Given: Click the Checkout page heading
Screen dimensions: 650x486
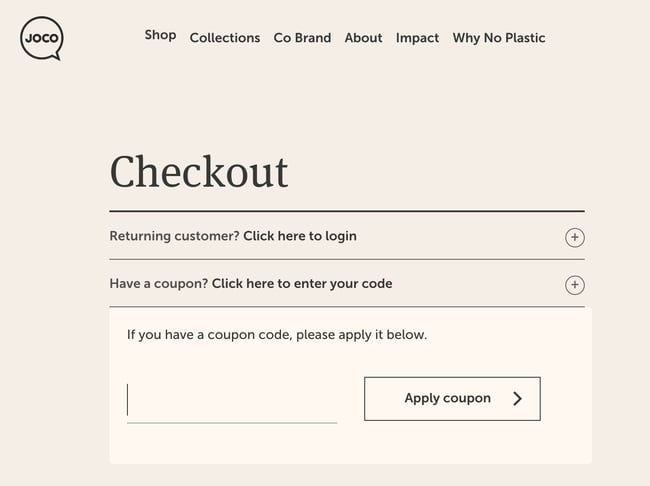Looking at the screenshot, I should tap(199, 171).
